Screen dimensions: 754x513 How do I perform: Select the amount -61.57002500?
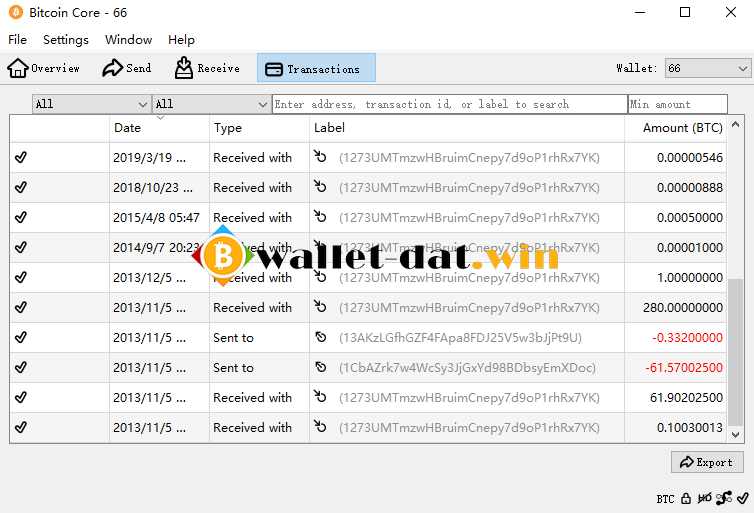pyautogui.click(x=684, y=368)
